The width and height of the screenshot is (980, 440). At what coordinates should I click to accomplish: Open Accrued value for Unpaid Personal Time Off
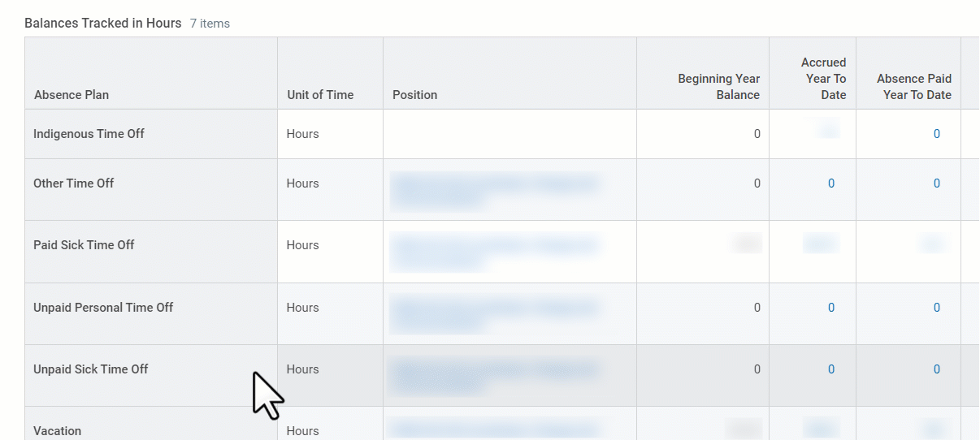(830, 308)
